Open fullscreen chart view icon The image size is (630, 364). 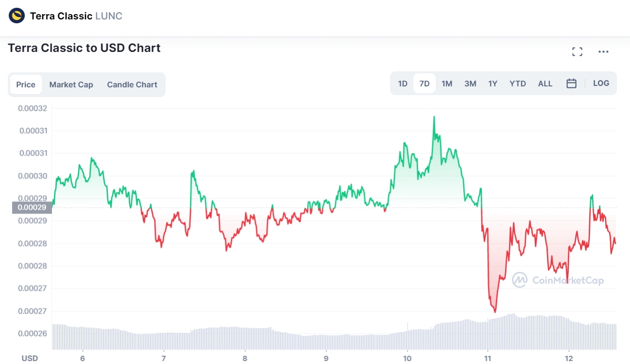(577, 52)
